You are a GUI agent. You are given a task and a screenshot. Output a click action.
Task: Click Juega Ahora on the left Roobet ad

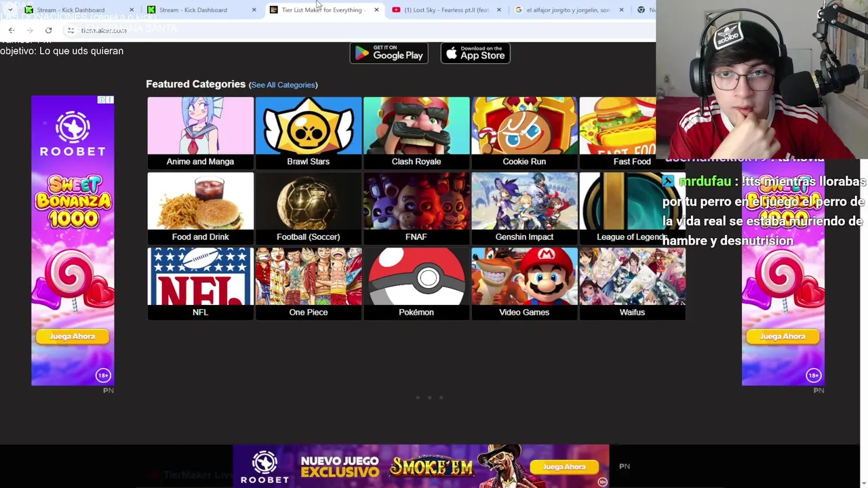pyautogui.click(x=73, y=336)
